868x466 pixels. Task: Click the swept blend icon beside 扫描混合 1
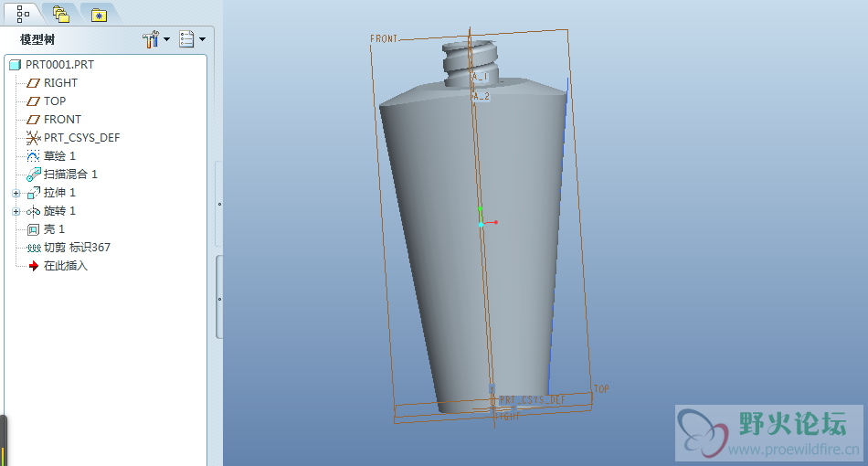[33, 175]
